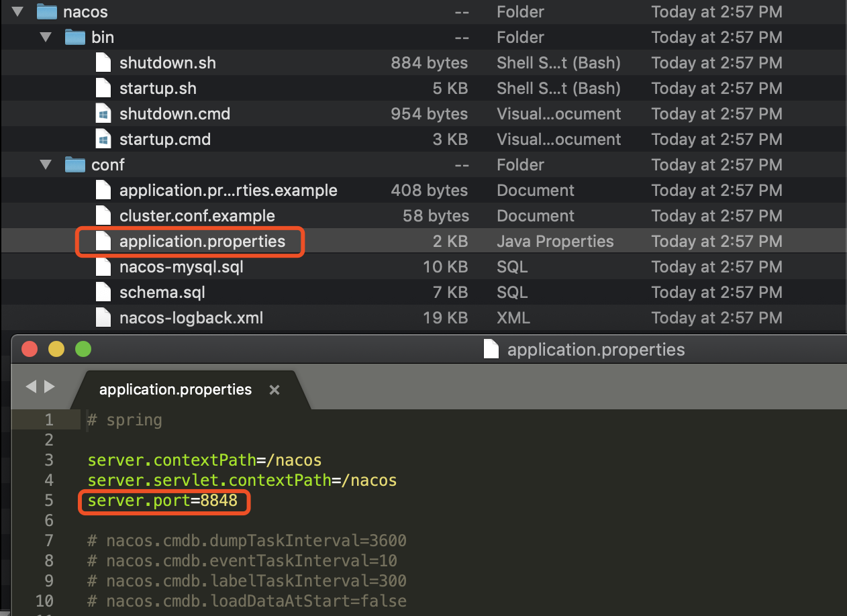Image resolution: width=847 pixels, height=616 pixels.
Task: Go to next tab with right arrow
Action: pyautogui.click(x=49, y=387)
